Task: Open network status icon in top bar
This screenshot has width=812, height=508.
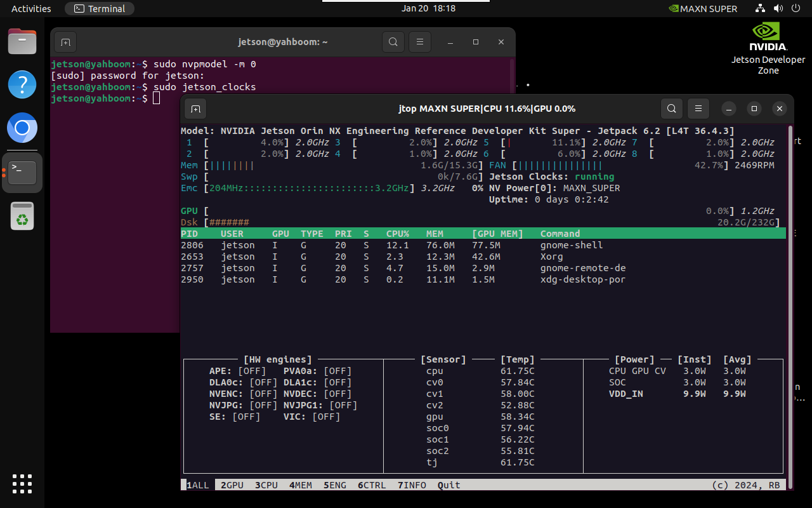Action: coord(761,9)
